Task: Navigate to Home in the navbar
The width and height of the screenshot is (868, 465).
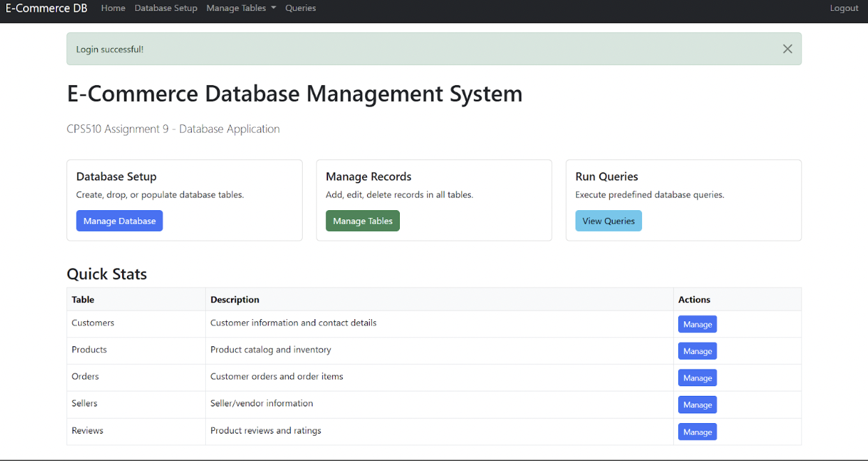Action: [113, 8]
